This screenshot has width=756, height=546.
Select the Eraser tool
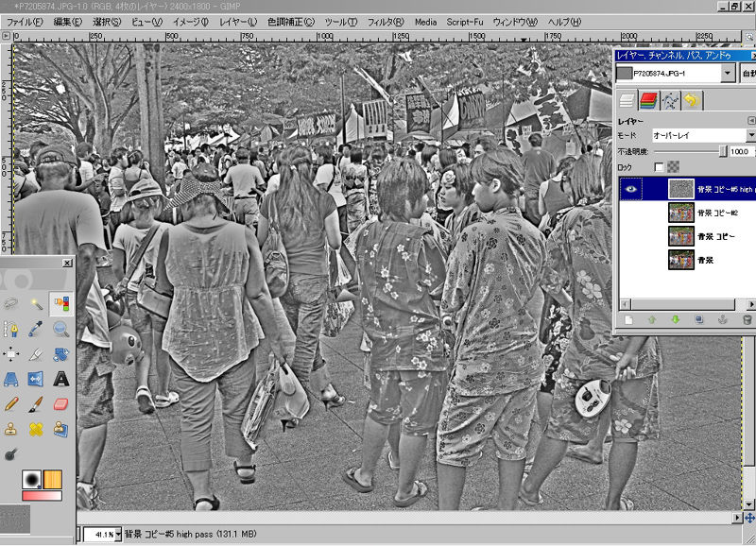pyautogui.click(x=61, y=404)
